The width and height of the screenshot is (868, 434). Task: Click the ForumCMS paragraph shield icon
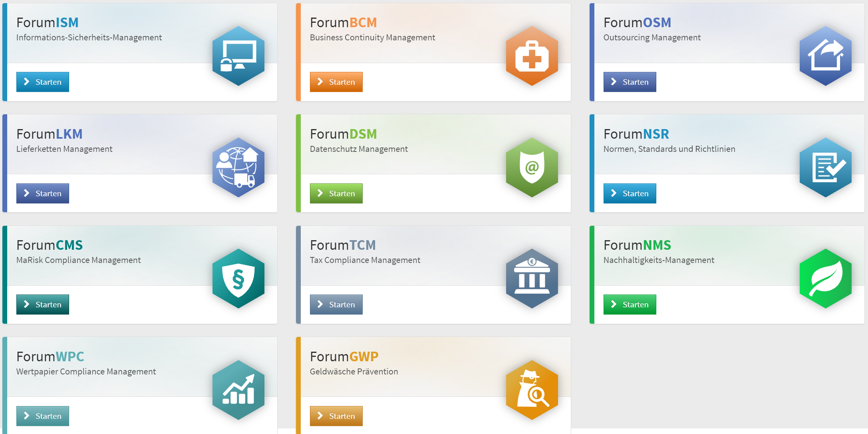(x=238, y=279)
